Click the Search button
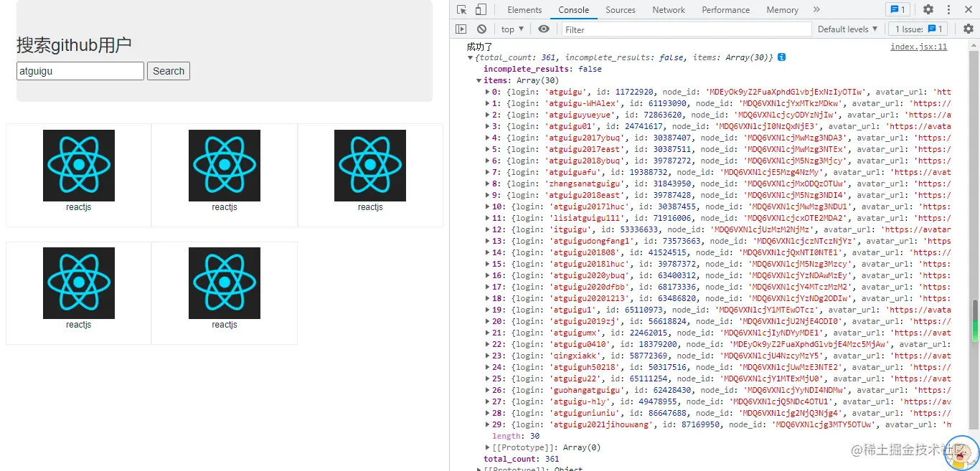Image resolution: width=980 pixels, height=471 pixels. [x=169, y=71]
